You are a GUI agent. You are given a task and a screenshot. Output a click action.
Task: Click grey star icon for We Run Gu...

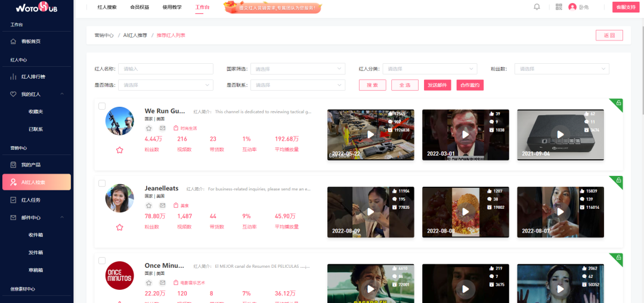coord(148,128)
